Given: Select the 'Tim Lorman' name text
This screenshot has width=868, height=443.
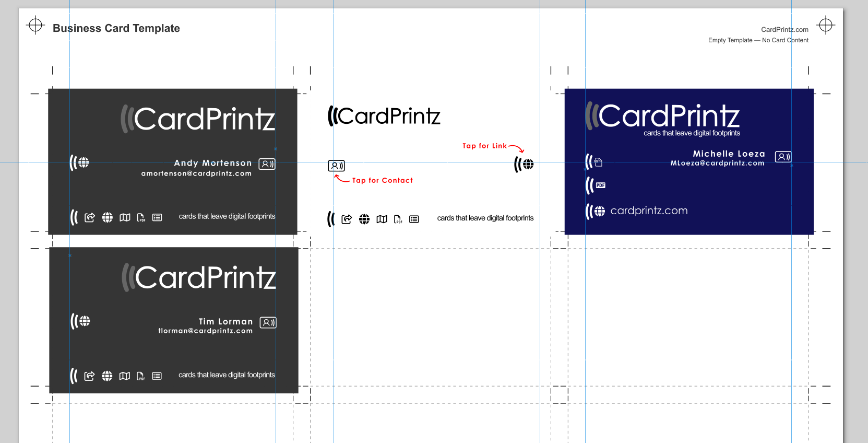Looking at the screenshot, I should coord(225,321).
